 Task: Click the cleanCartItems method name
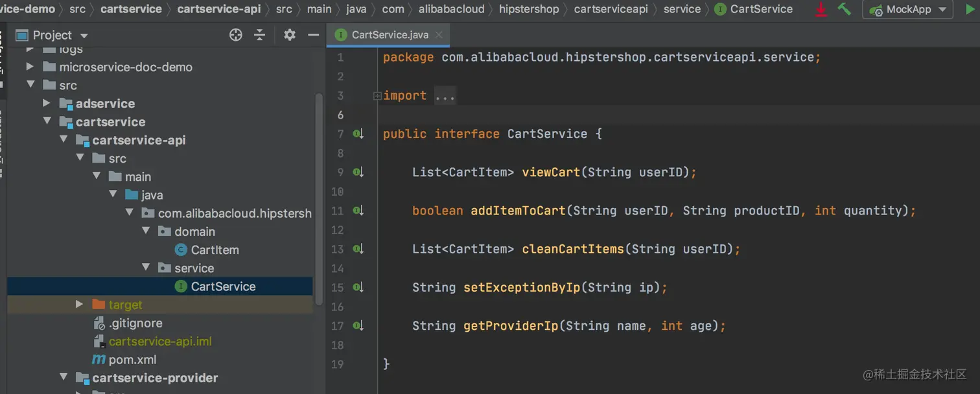[x=573, y=249]
